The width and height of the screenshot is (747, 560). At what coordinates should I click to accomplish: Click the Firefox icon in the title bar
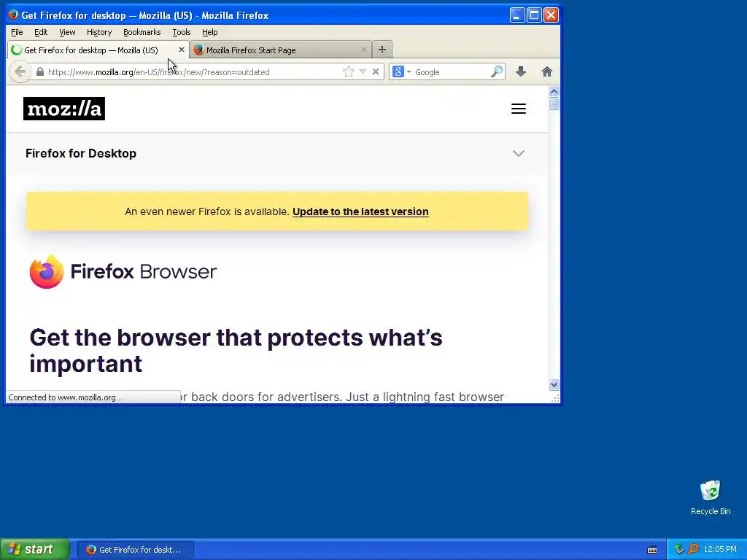click(13, 15)
